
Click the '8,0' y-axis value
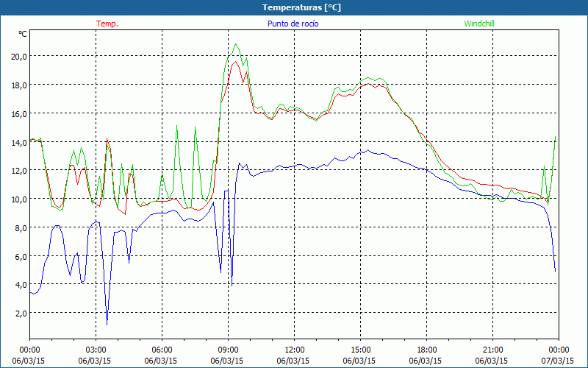[x=21, y=227]
